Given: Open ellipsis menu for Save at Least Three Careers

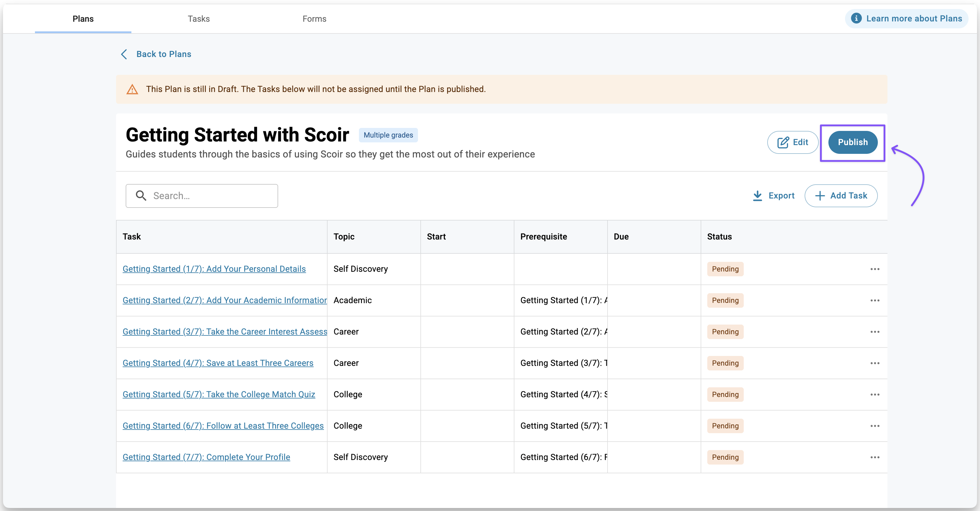Looking at the screenshot, I should [x=875, y=363].
